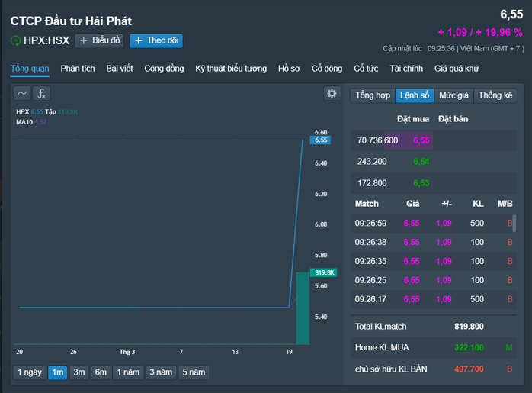Select the Thống kê panel tab
532x393 pixels.
coord(495,95)
